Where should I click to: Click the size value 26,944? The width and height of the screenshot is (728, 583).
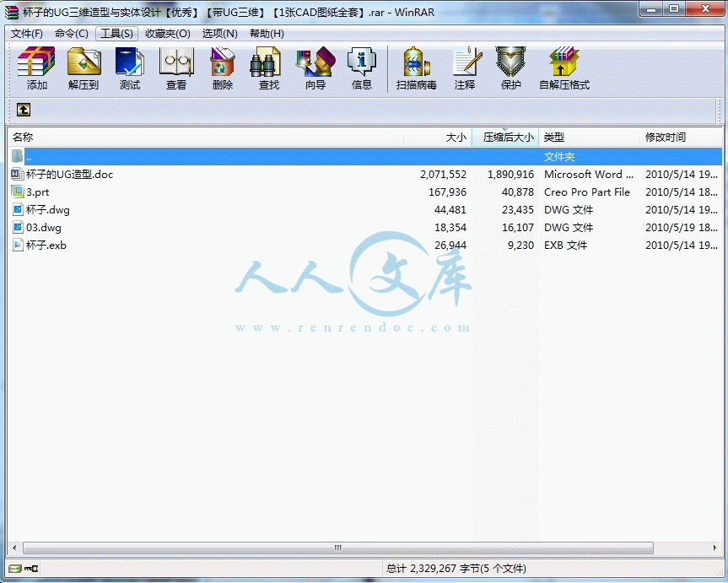click(x=450, y=245)
